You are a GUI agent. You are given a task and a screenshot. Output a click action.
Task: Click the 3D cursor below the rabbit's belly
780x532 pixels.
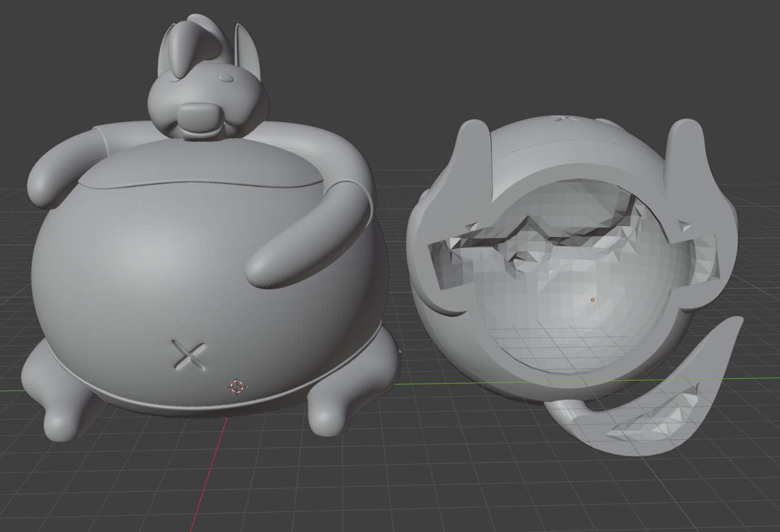point(237,386)
